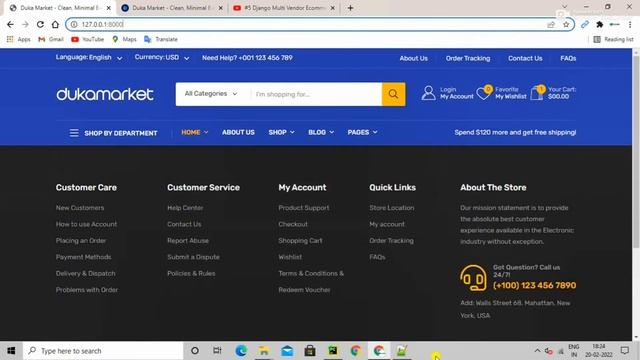The height and width of the screenshot is (360, 640).
Task: Open the Reading list
Action: pos(613,39)
